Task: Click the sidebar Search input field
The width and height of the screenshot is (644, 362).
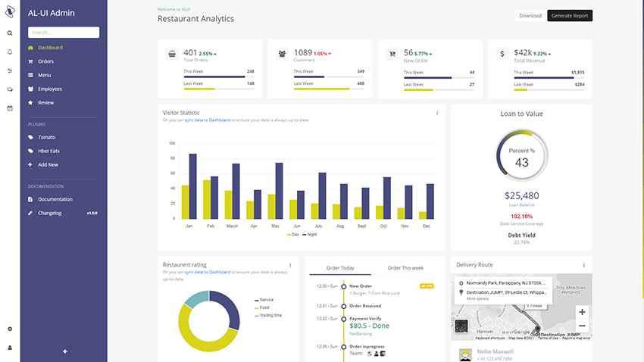Action: point(64,33)
